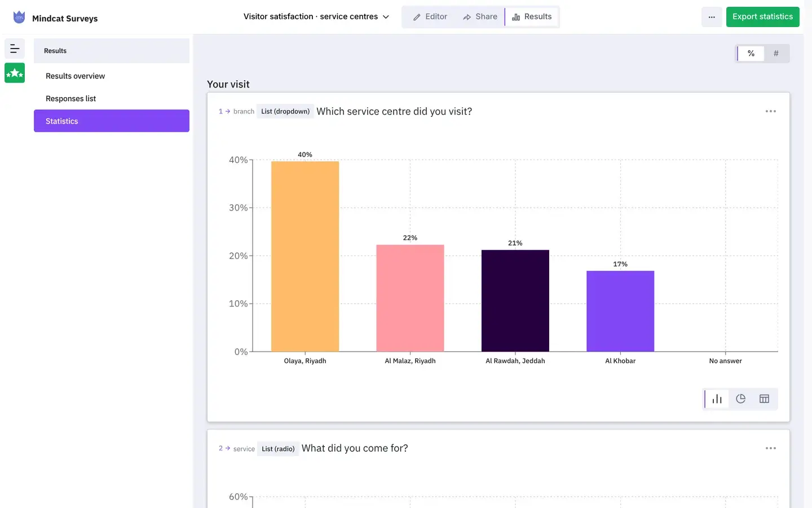Open options menu for the service question

click(771, 448)
